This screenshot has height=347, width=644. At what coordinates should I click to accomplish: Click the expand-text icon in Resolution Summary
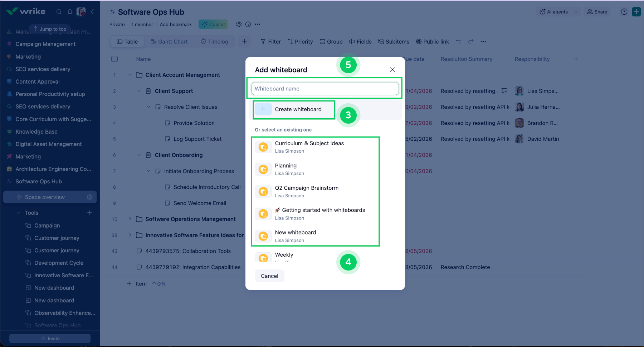coord(504,91)
